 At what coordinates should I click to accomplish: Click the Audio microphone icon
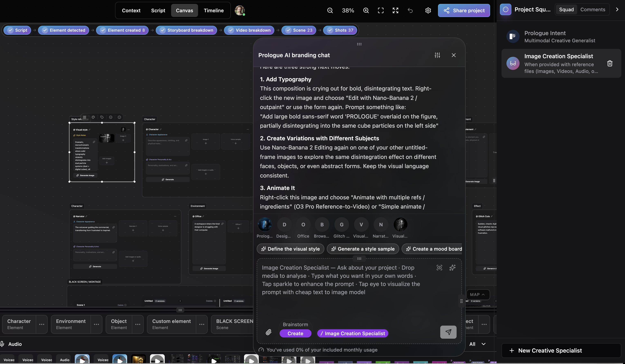(2, 344)
